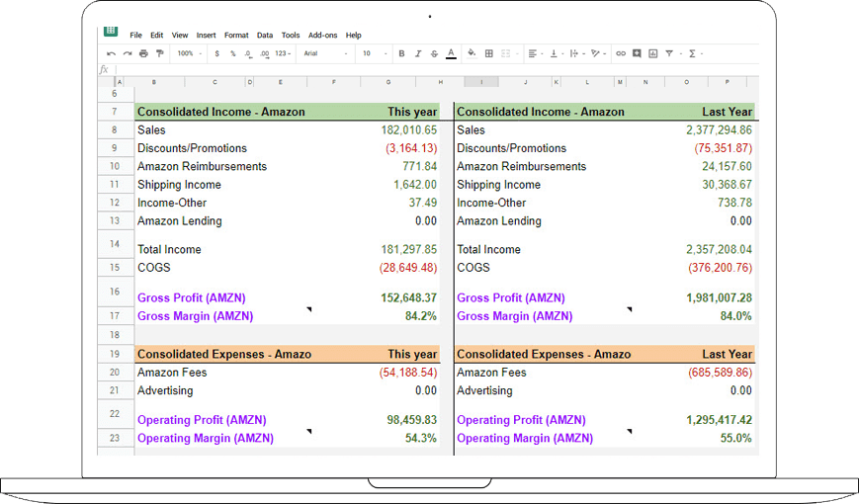Open the Edit menu
Viewport: 859px width, 504px height.
pyautogui.click(x=157, y=35)
